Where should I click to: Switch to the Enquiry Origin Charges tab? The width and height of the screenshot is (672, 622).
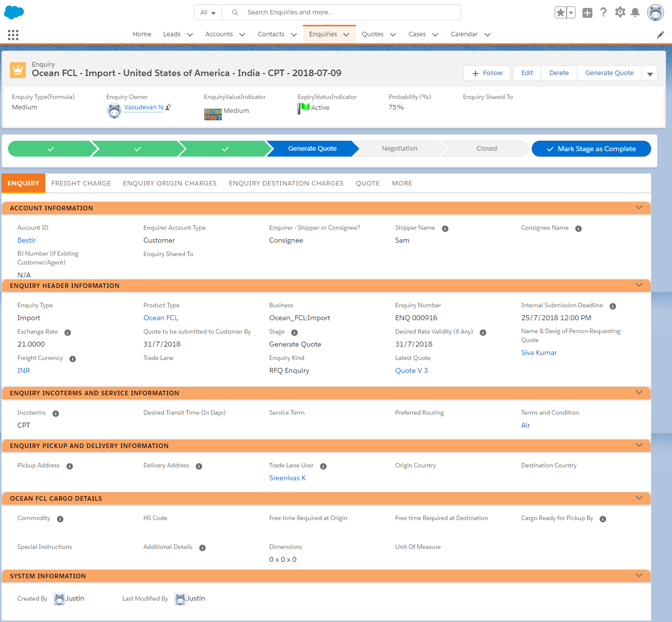pos(170,183)
